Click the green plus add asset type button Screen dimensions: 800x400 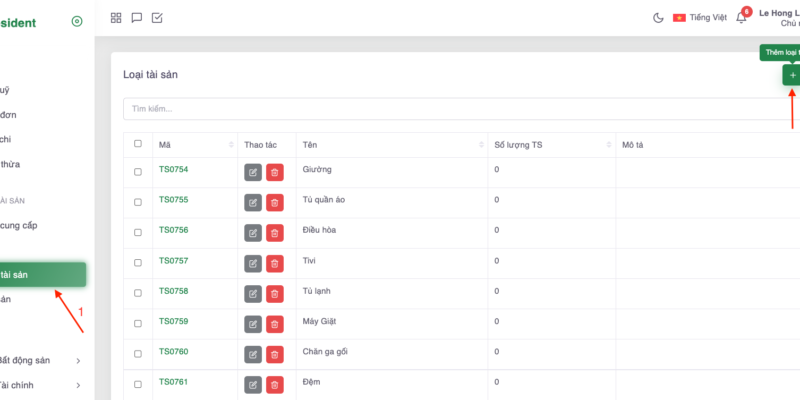(791, 75)
